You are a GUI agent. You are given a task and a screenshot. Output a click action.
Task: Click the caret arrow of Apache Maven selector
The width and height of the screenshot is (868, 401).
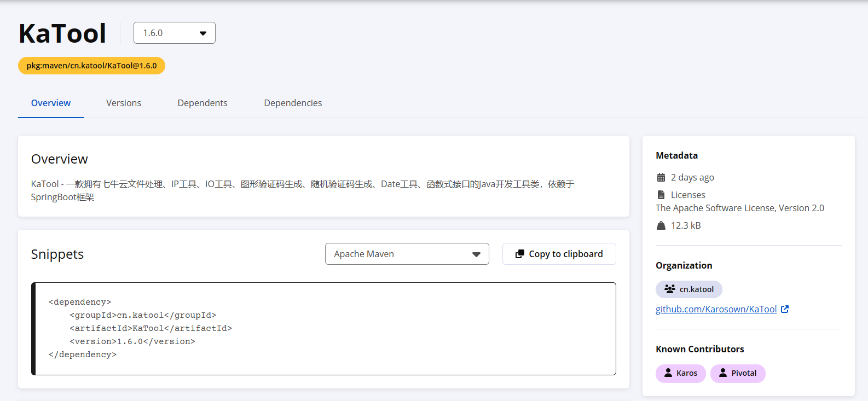476,254
